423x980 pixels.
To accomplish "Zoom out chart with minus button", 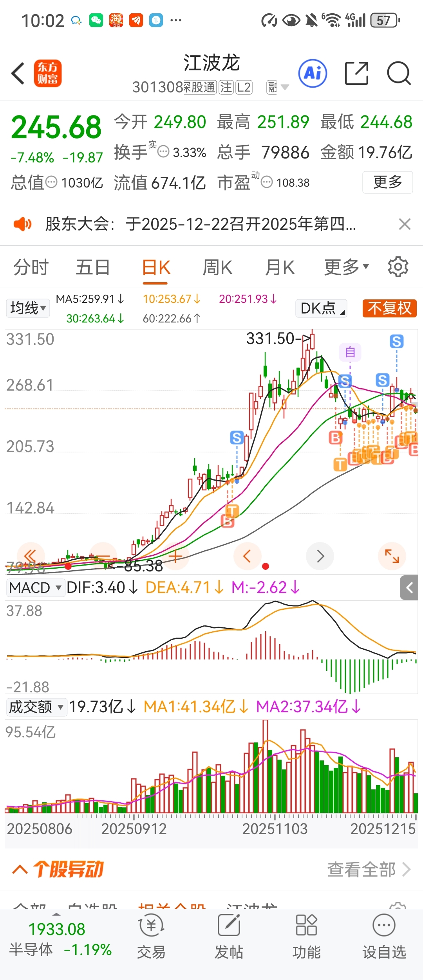I will [x=103, y=556].
